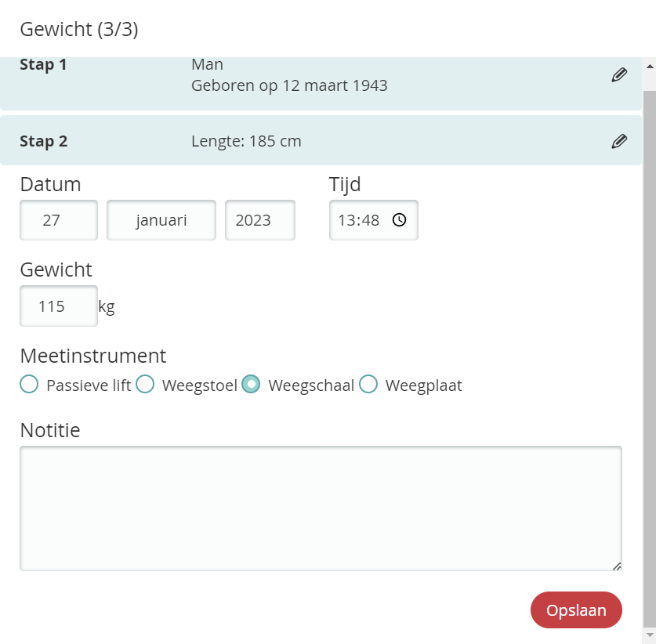This screenshot has height=644, width=656.
Task: Select the Weegschaal radio button
Action: tap(251, 385)
